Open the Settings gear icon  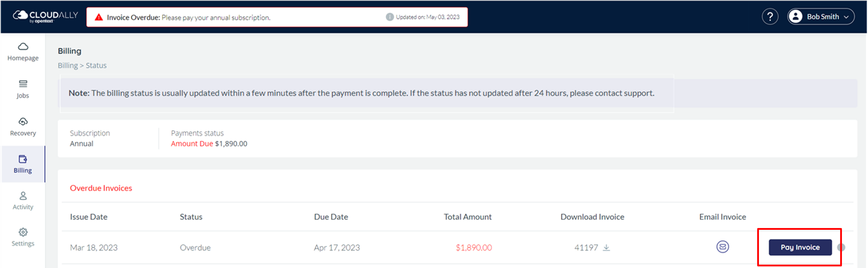pyautogui.click(x=23, y=232)
